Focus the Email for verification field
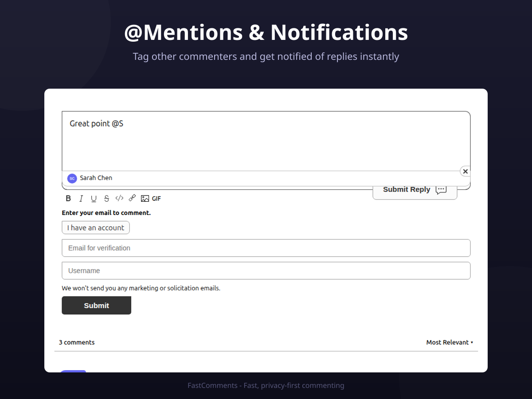532x399 pixels. pos(266,248)
